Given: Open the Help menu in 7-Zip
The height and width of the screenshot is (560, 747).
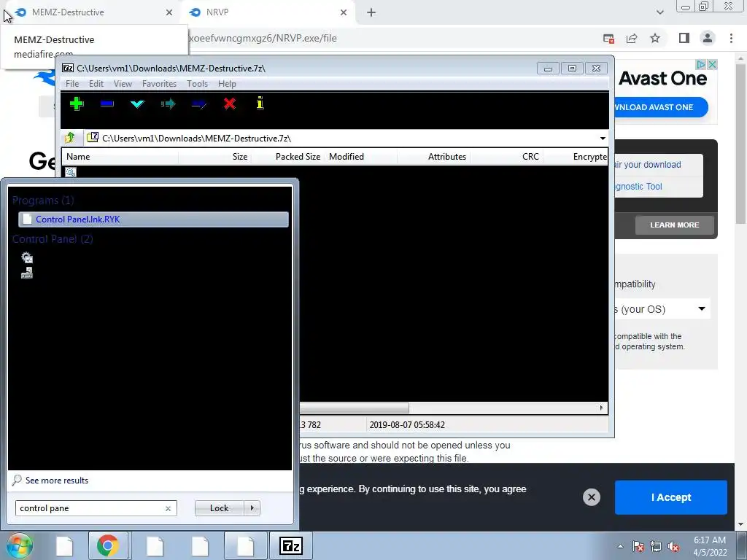Looking at the screenshot, I should [x=228, y=84].
